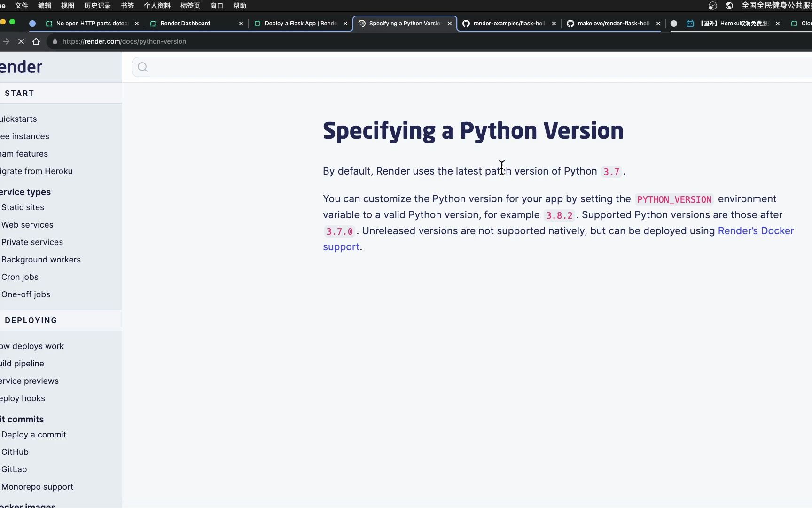The height and width of the screenshot is (508, 812).
Task: Open Build pipeline sidebar link
Action: point(22,364)
